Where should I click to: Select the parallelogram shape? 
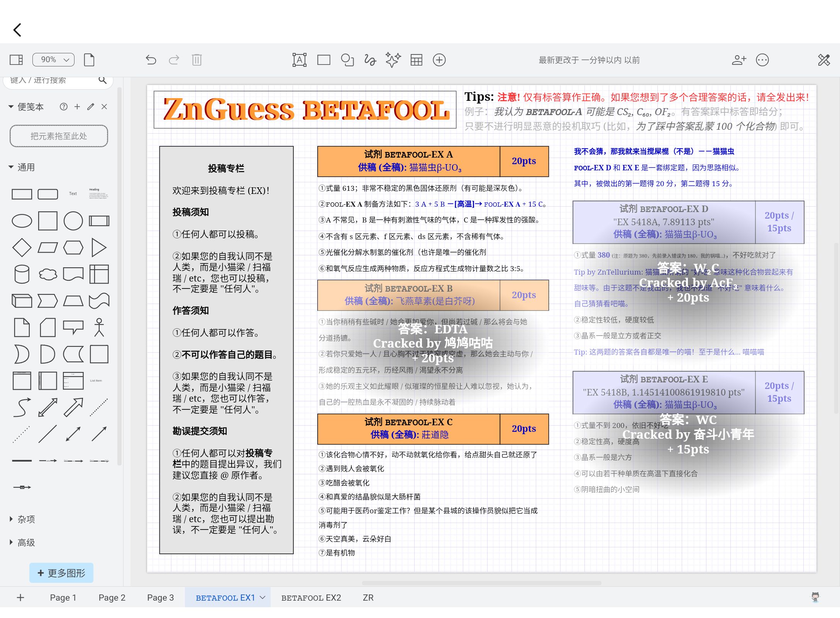48,248
